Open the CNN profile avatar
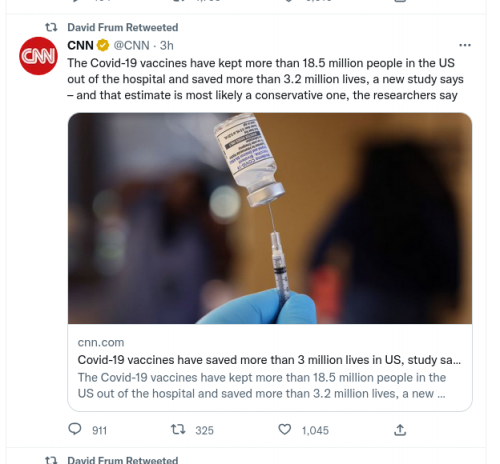500x464 pixels. pos(38,56)
